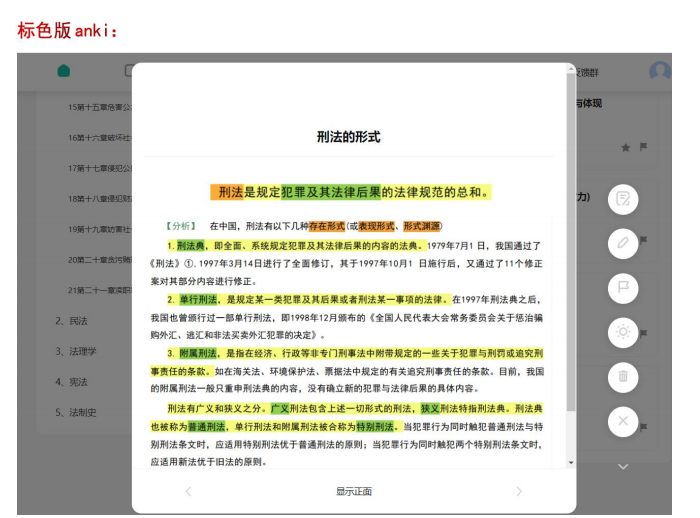Select 4、宪法 in the sidebar

71,382
